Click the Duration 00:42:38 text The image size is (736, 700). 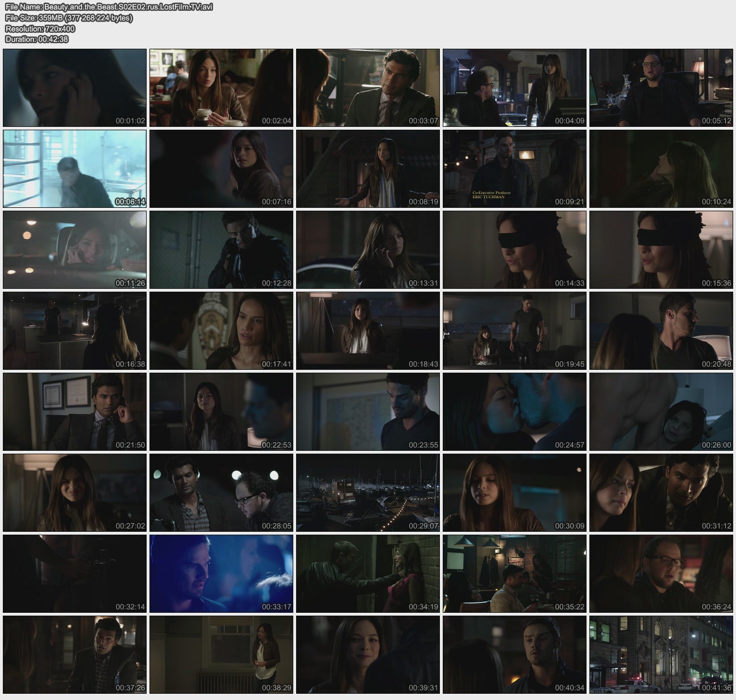tap(37, 40)
